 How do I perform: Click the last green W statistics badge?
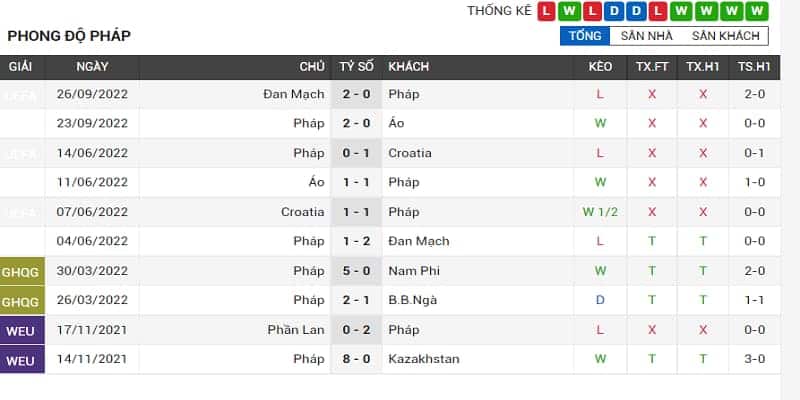(x=757, y=11)
